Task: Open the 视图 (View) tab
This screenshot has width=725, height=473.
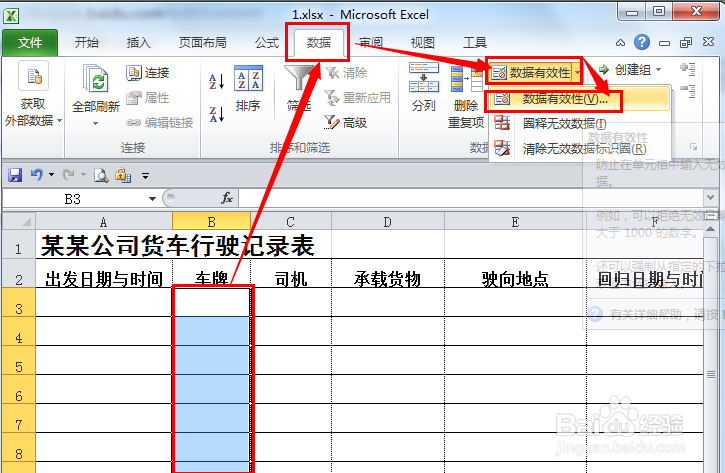Action: (423, 43)
